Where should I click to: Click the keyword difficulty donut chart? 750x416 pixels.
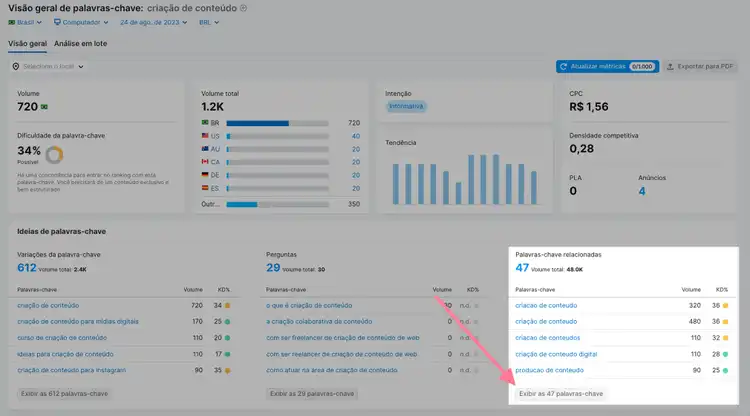[x=55, y=154]
